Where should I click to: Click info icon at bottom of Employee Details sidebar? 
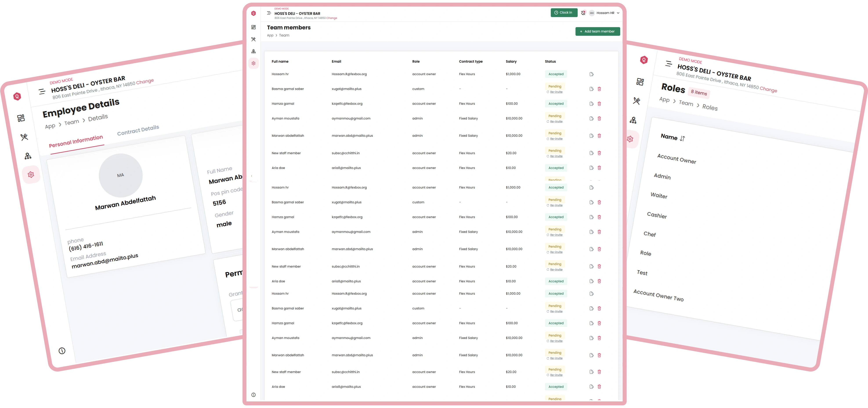(x=62, y=351)
